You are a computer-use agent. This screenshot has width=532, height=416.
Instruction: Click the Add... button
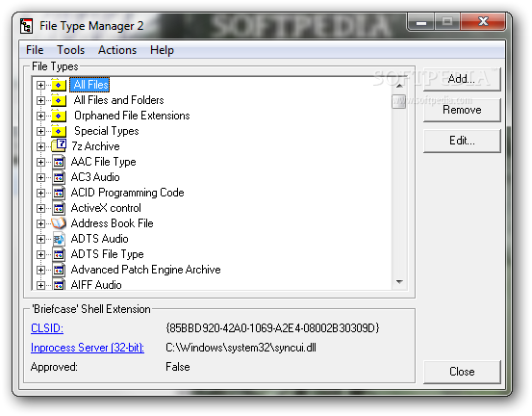[462, 79]
